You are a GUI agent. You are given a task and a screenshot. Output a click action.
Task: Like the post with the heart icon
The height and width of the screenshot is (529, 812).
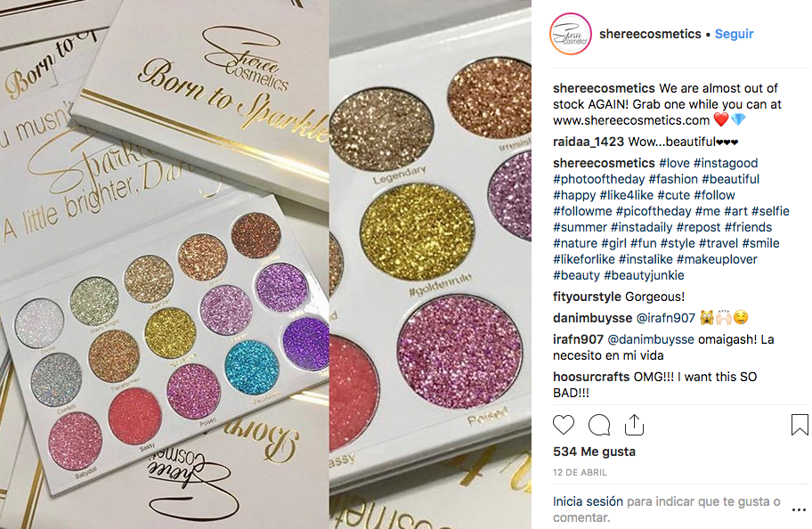(x=564, y=425)
